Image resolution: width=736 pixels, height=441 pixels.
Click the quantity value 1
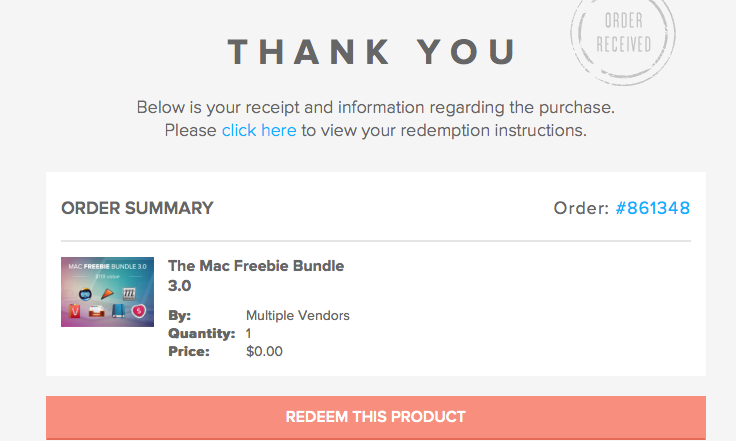click(x=249, y=333)
